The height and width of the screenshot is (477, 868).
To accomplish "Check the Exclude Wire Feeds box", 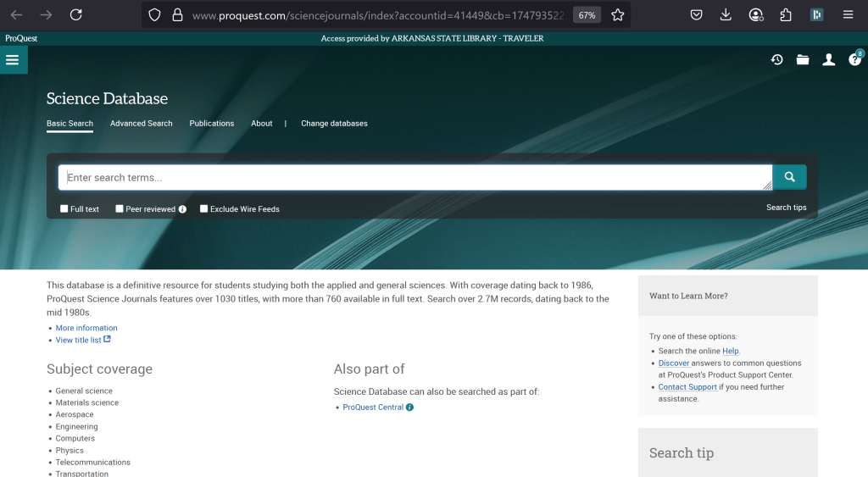I will [x=203, y=209].
